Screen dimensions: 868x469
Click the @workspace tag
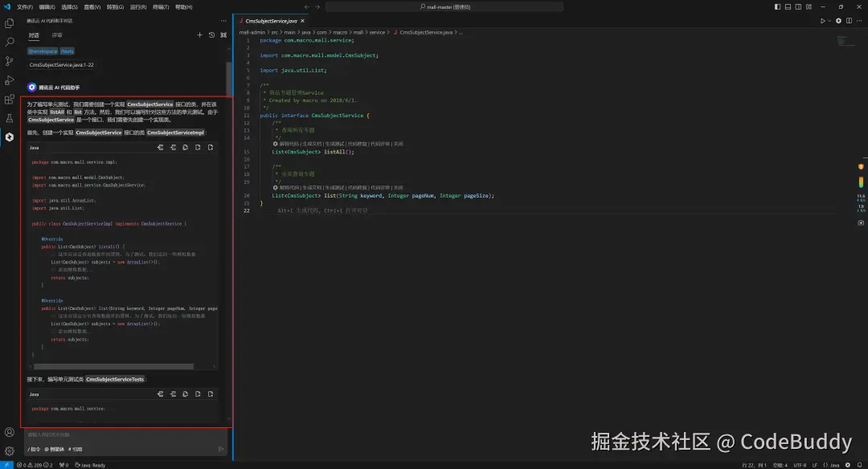[x=43, y=51]
